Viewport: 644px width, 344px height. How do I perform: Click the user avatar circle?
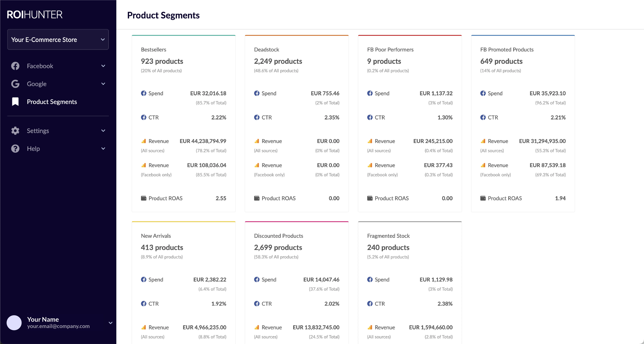14,323
